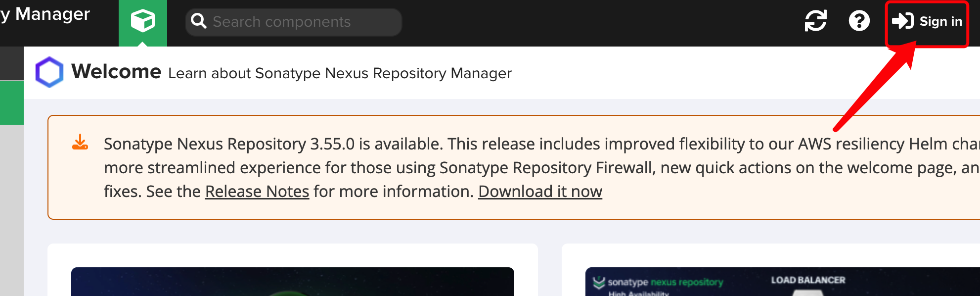This screenshot has width=980, height=296.
Task: Open the Browse cube icon in header
Action: (142, 22)
